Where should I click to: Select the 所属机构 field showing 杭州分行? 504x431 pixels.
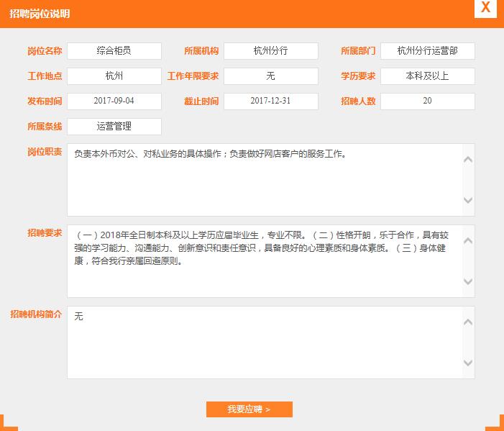pos(270,51)
